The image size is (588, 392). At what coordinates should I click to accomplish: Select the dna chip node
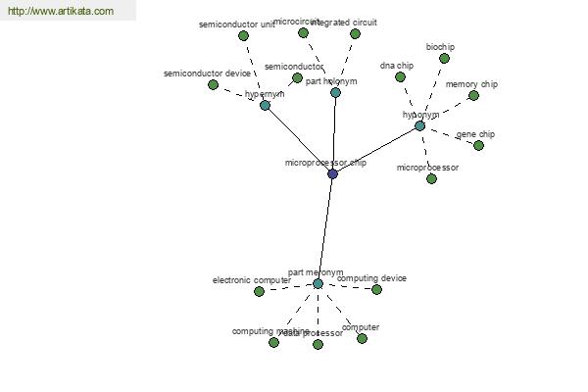400,77
